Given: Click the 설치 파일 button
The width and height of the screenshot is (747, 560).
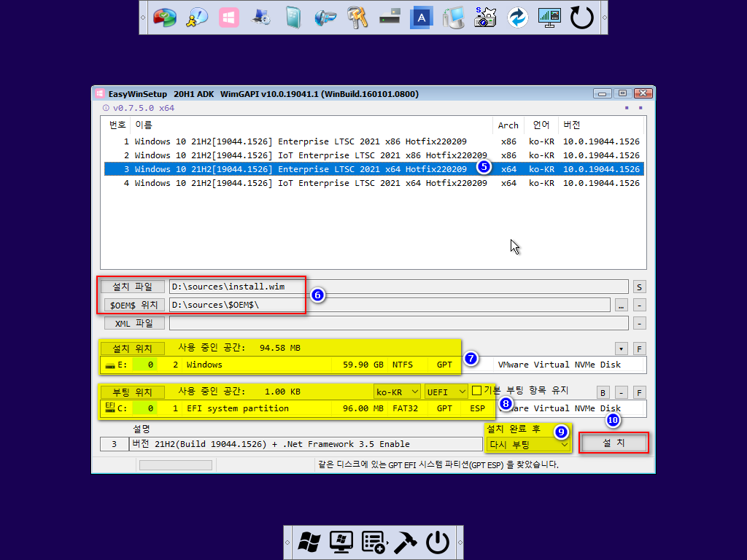Looking at the screenshot, I should pos(133,287).
